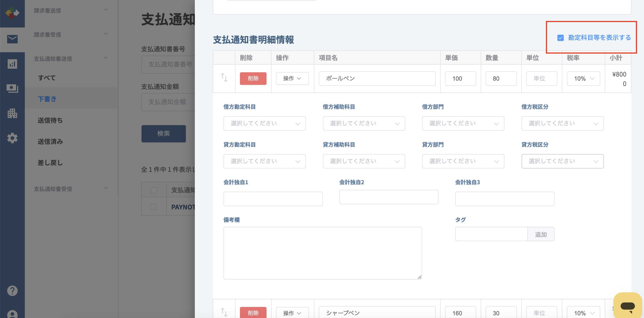Open the 貸方部門 select dropdown
The image size is (644, 318).
pyautogui.click(x=463, y=161)
